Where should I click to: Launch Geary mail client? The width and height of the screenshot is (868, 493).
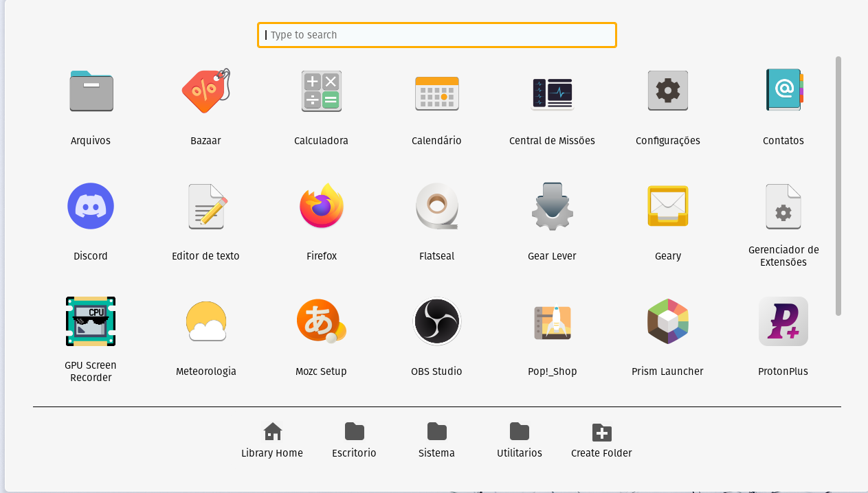667,207
